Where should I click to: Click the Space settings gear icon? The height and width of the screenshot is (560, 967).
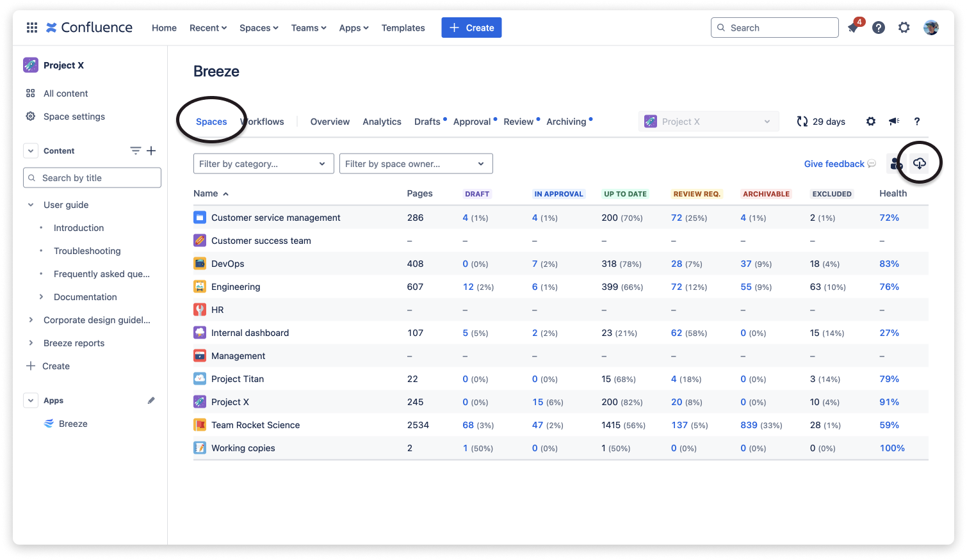30,116
